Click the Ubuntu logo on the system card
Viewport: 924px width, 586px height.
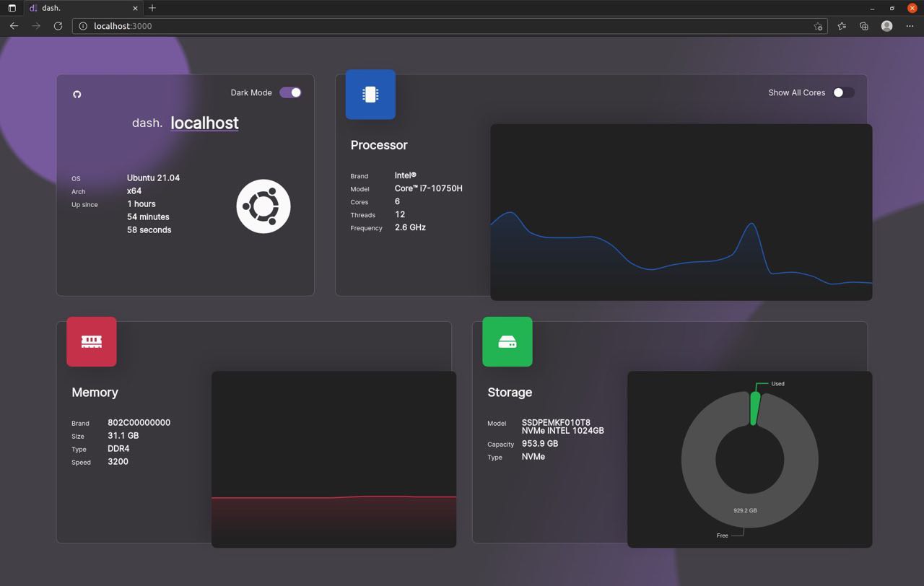263,206
